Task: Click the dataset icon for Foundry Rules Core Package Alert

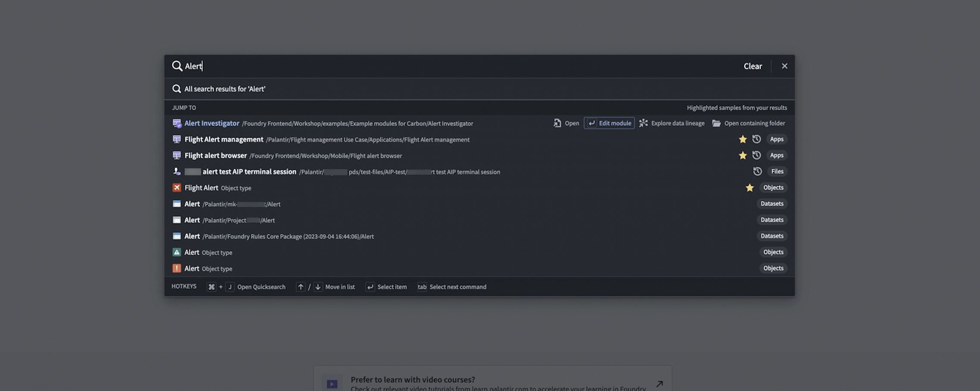Action: [x=177, y=236]
